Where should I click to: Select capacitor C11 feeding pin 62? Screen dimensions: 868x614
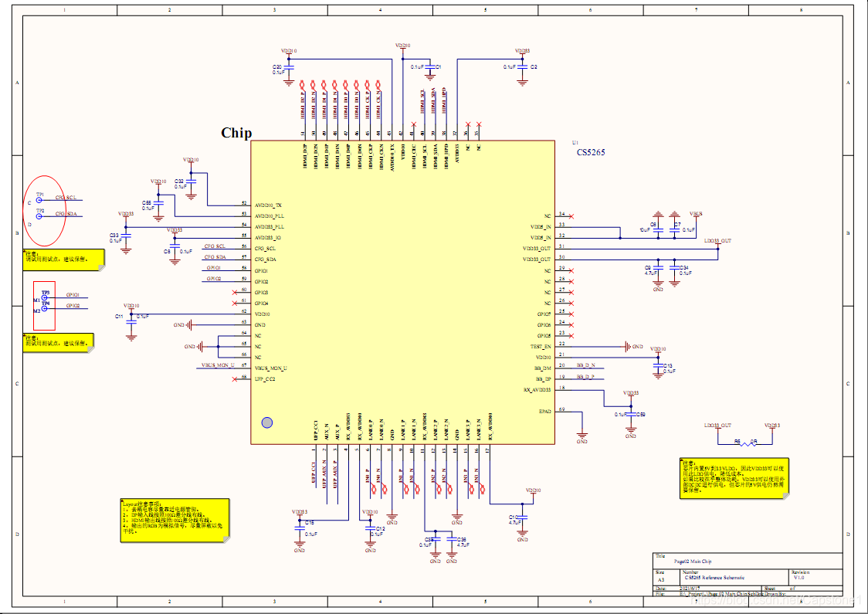[x=131, y=321]
